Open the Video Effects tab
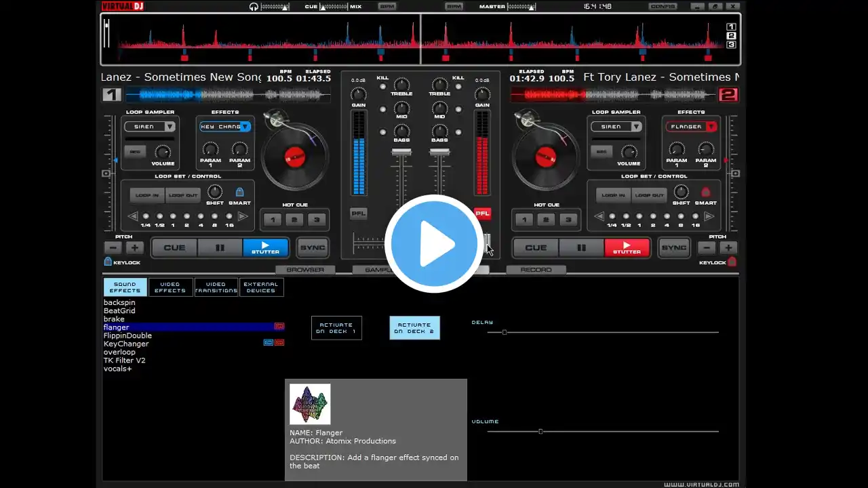Screen dimensions: 868x488 pyautogui.click(x=170, y=287)
